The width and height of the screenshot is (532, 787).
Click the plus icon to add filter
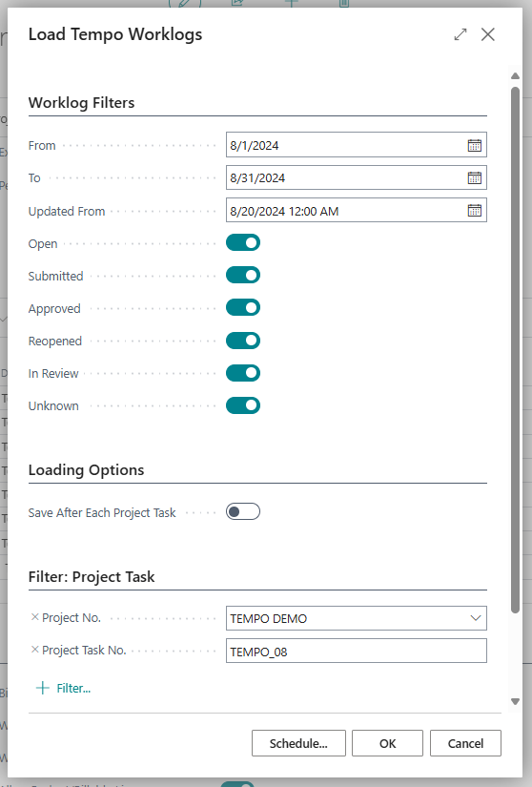pos(43,688)
